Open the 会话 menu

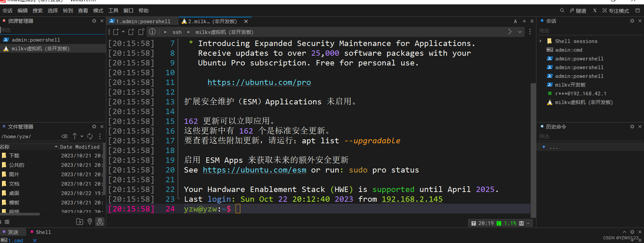pyautogui.click(x=7, y=11)
